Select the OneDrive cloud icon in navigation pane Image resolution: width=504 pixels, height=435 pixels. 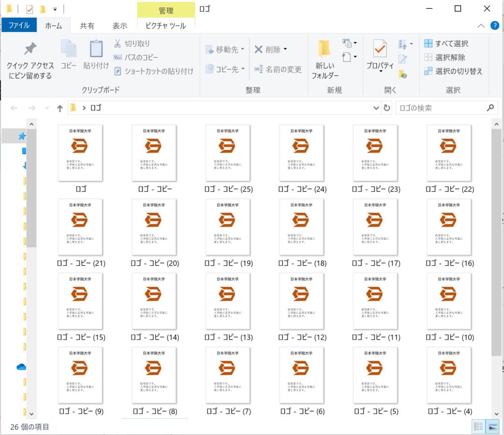(x=21, y=367)
